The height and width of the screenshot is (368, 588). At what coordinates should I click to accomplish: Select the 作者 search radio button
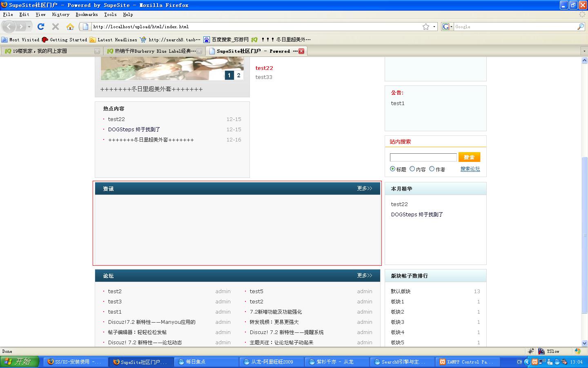point(432,169)
